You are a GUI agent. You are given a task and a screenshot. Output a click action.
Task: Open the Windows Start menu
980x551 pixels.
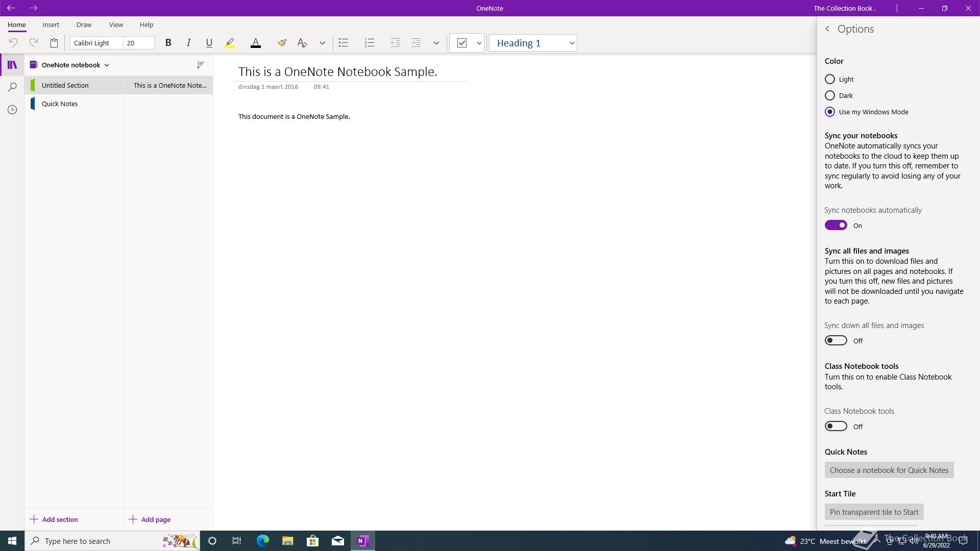tap(12, 541)
